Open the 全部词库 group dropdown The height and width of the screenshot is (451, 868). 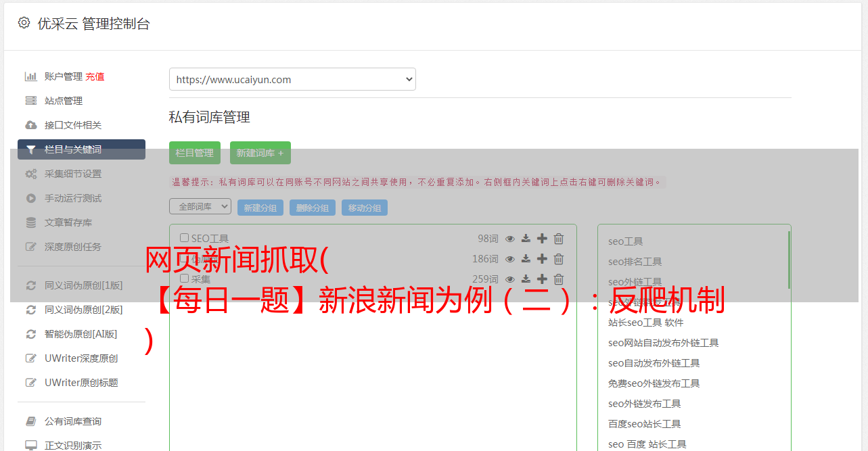click(200, 206)
